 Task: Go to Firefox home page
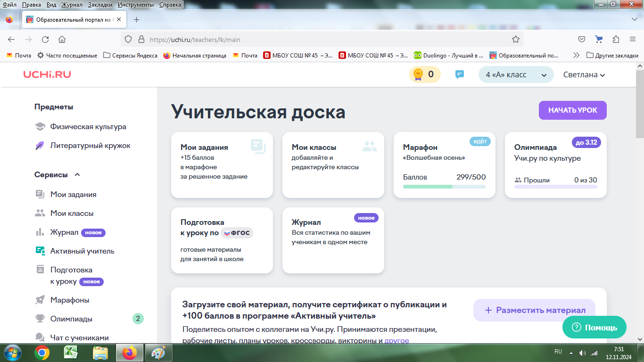pyautogui.click(x=62, y=40)
